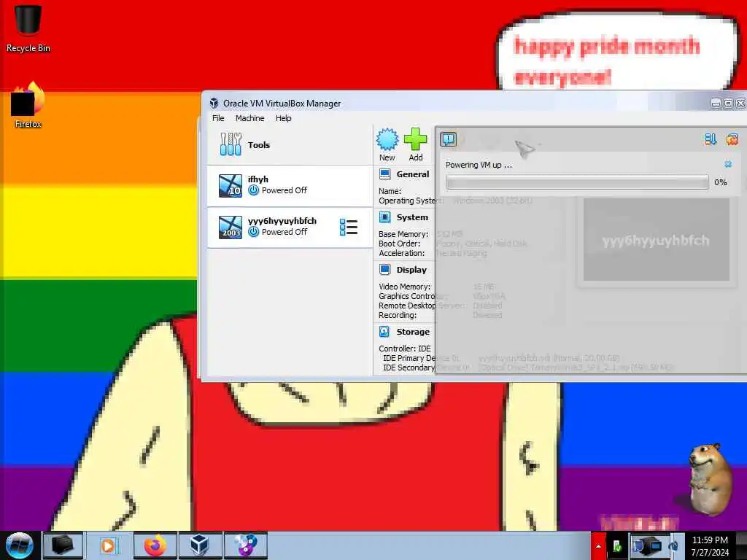Select the ifhyh virtual machine

[289, 186]
